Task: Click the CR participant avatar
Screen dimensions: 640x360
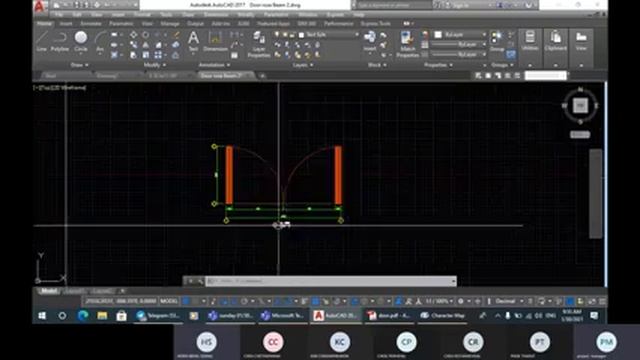Action: pyautogui.click(x=473, y=342)
